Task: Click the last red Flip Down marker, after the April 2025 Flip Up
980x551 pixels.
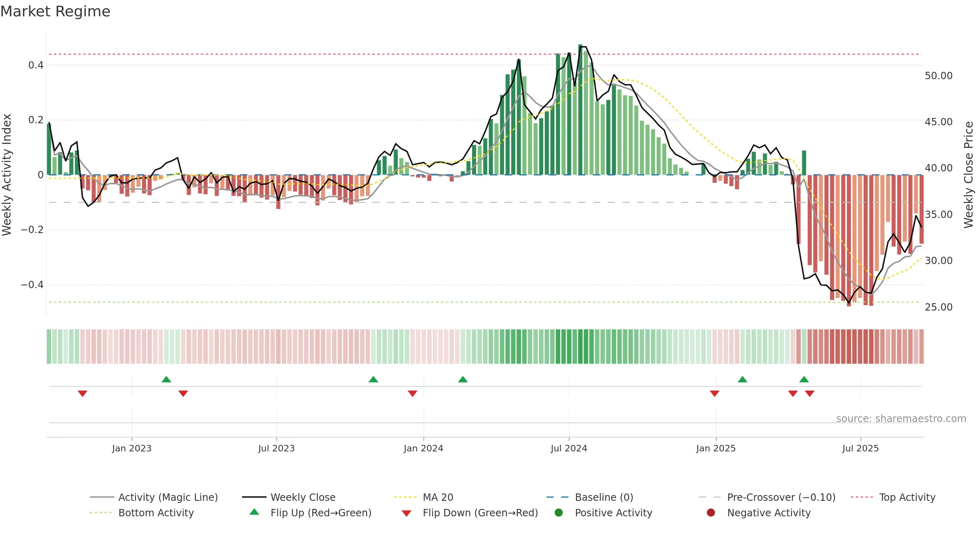Action: click(810, 393)
